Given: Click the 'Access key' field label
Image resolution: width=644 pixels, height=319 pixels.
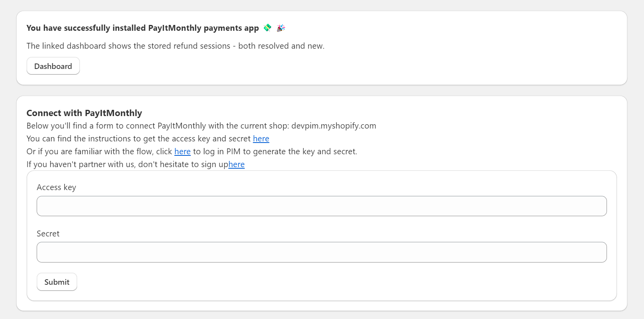Looking at the screenshot, I should (56, 187).
